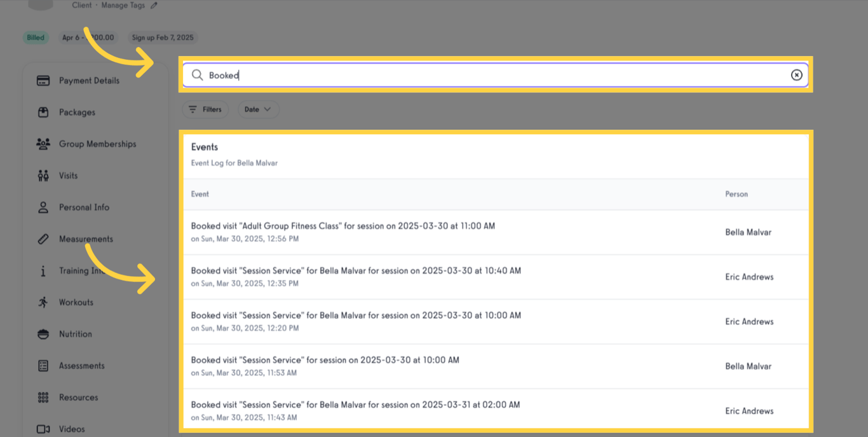Image resolution: width=868 pixels, height=437 pixels.
Task: Click the Nutrition bowl icon
Action: coord(43,334)
